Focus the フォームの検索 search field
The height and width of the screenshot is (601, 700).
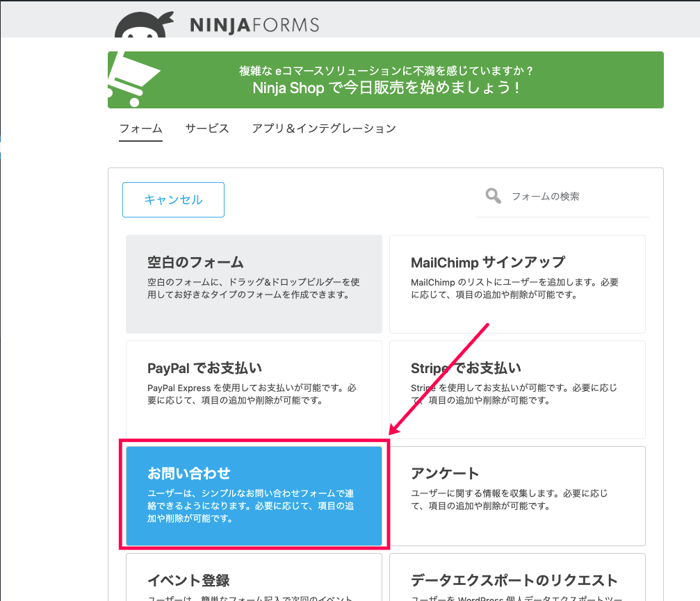[x=562, y=197]
